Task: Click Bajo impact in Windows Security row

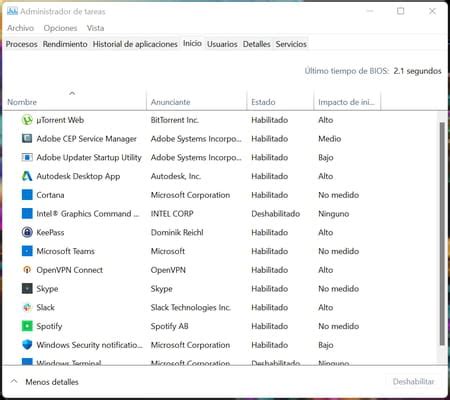Action: pos(326,345)
